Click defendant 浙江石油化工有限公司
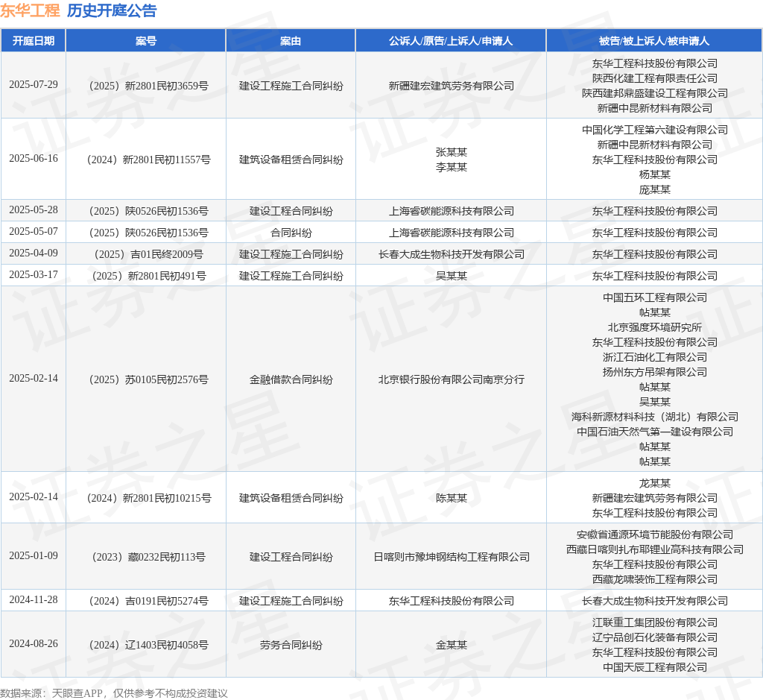This screenshot has width=763, height=700. pos(654,357)
